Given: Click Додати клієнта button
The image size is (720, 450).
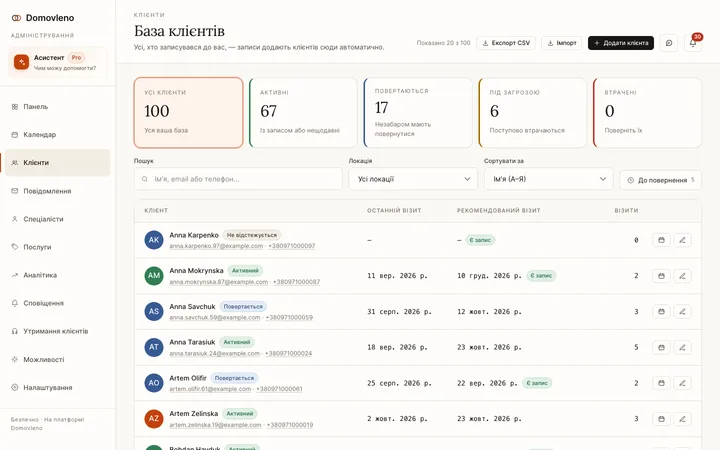Looking at the screenshot, I should click(x=621, y=43).
